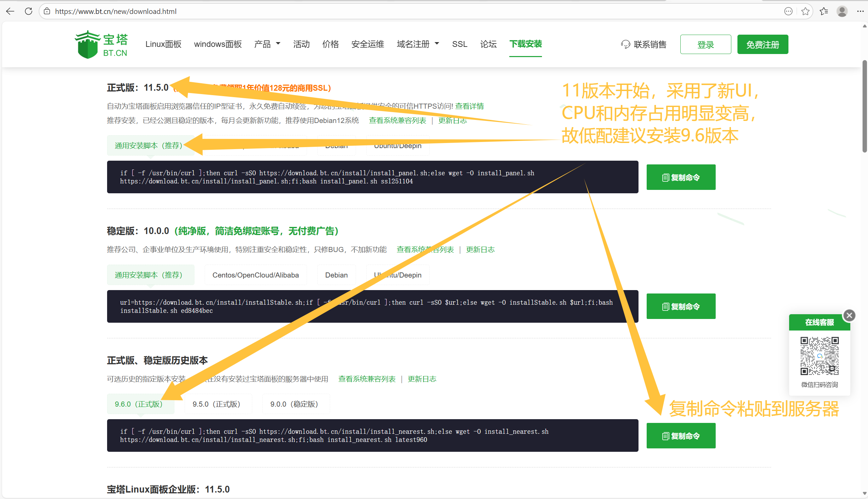Click the 宝塔 BT.CN logo
This screenshot has width=868, height=499.
101,44
